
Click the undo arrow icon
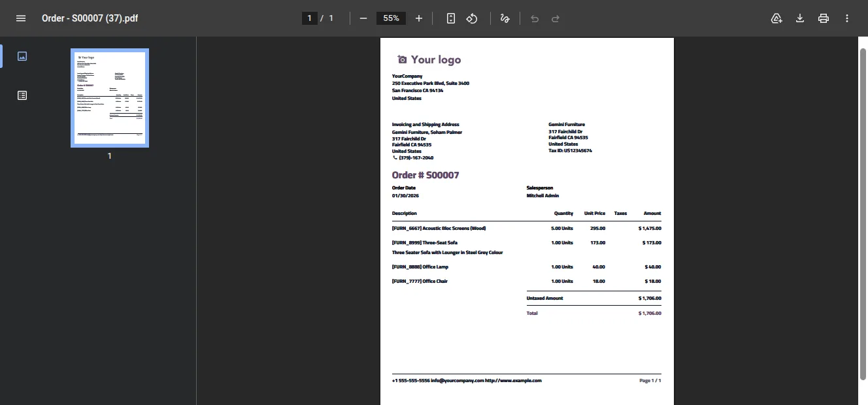point(535,18)
